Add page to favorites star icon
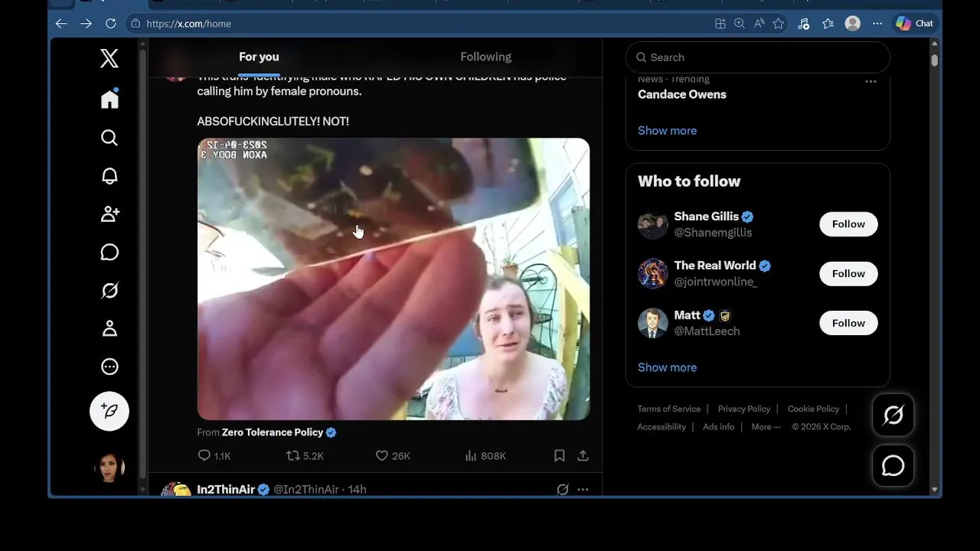 click(778, 24)
